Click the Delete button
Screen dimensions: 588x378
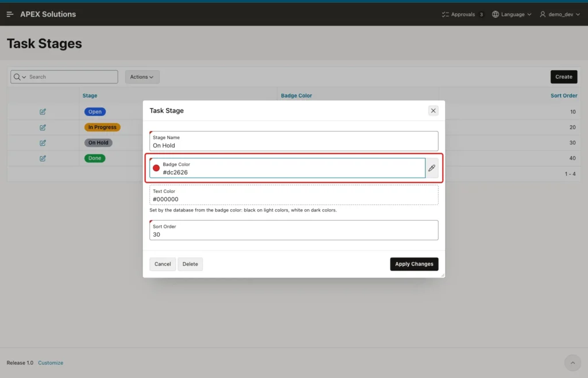pyautogui.click(x=190, y=264)
